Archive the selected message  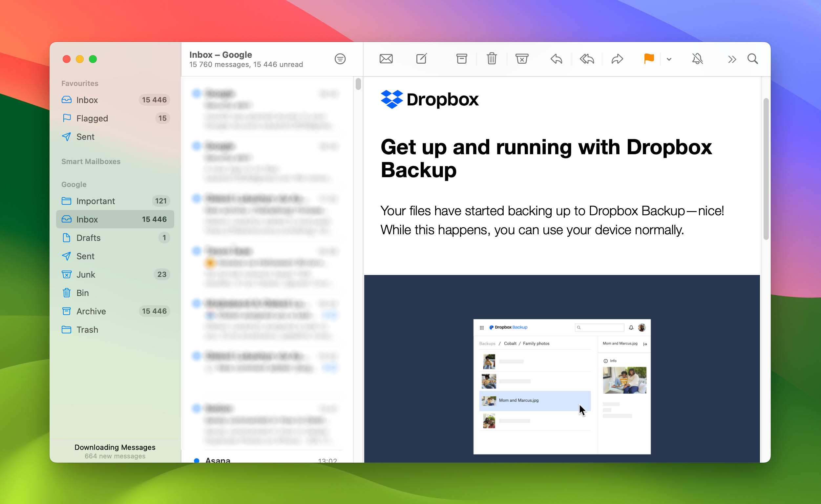tap(461, 59)
